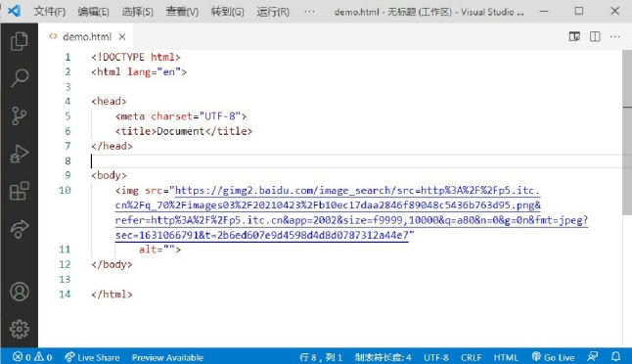The height and width of the screenshot is (364, 632).
Task: Open the Live Share view in activity bar
Action: point(19,229)
